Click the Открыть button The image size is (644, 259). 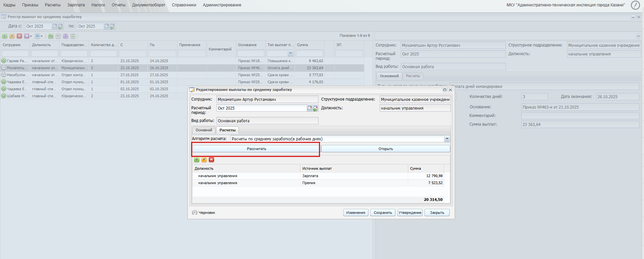click(x=386, y=149)
